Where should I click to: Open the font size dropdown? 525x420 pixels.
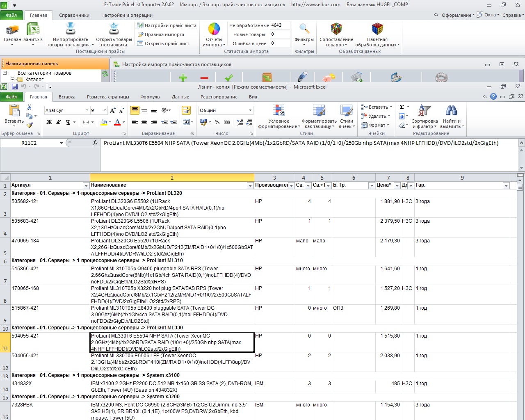105,110
